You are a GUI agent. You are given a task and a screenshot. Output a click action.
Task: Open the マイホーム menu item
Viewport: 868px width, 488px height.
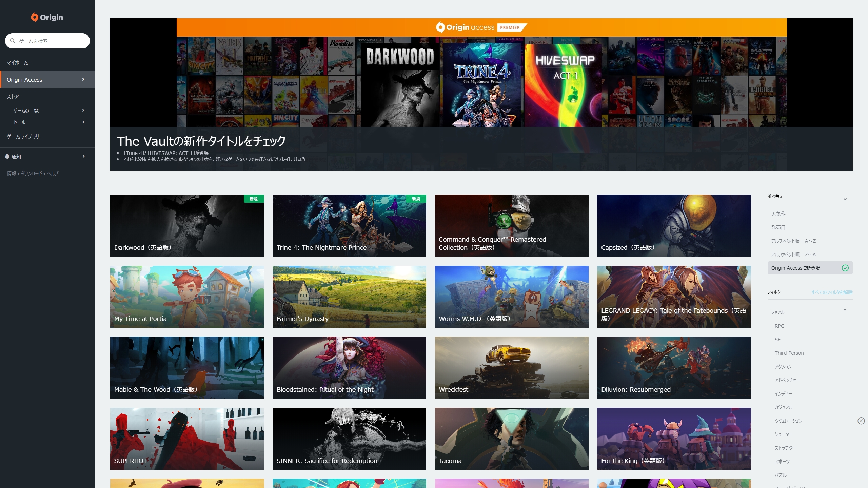[x=18, y=63]
